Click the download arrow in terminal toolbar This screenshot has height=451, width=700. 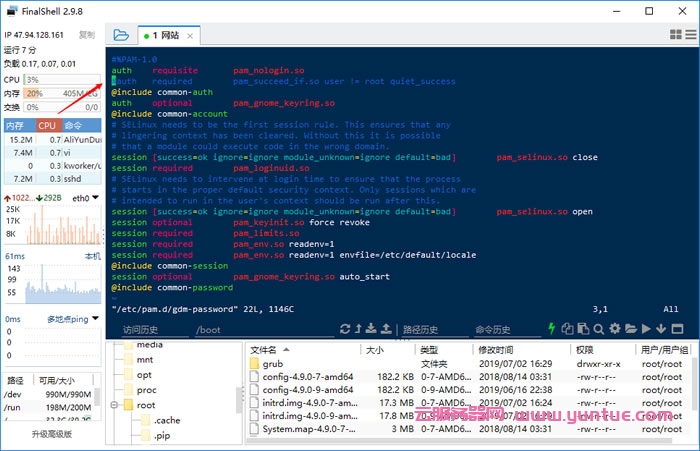662,328
